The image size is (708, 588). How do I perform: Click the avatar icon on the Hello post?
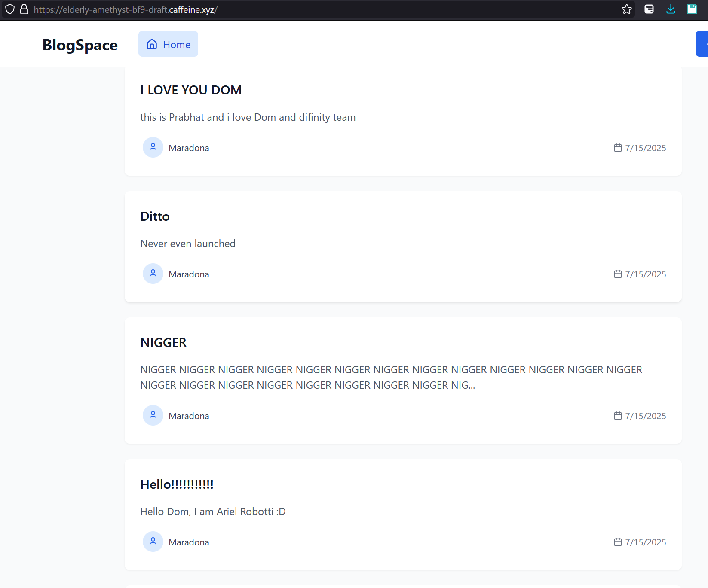tap(153, 542)
